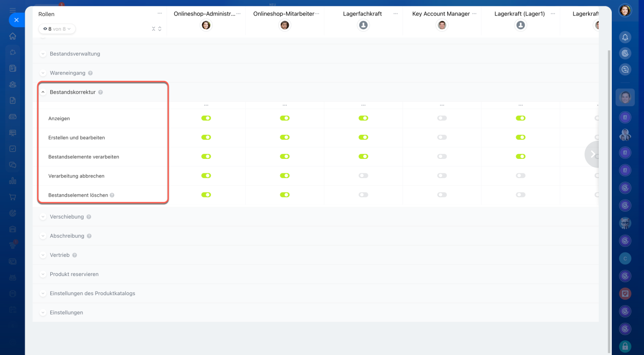The height and width of the screenshot is (355, 644).
Task: Click the Onlineshop-Administrator role name
Action: click(x=204, y=14)
